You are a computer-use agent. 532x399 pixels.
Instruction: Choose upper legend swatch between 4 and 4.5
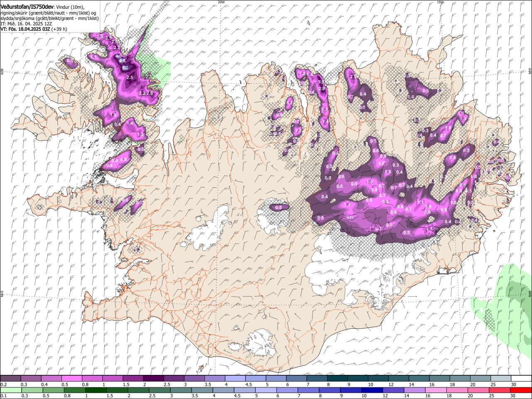coord(235,378)
